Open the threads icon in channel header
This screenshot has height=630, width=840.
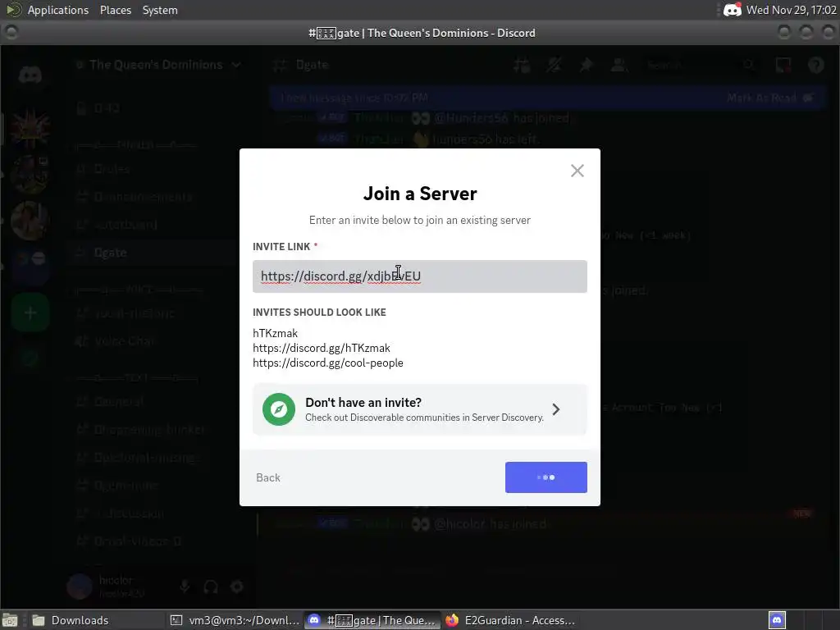(x=521, y=66)
